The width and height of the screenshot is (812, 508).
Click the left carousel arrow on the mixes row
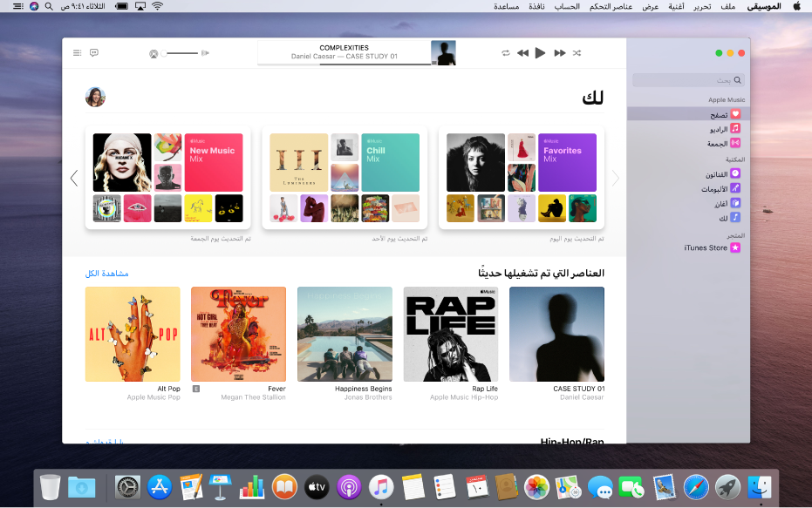[x=74, y=178]
